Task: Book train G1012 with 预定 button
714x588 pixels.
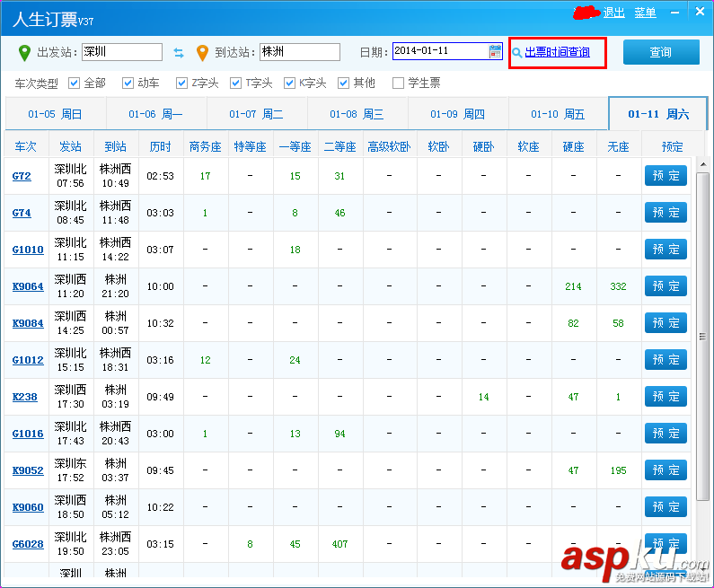Action: tap(666, 360)
